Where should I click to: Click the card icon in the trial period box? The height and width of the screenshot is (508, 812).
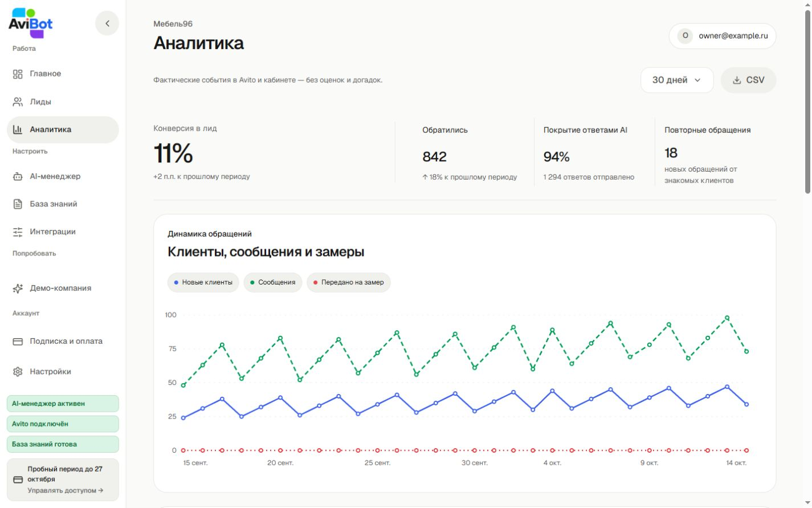click(18, 479)
